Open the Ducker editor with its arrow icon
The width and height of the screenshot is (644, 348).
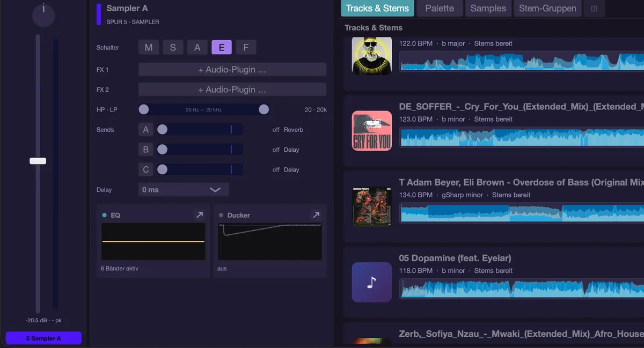316,215
